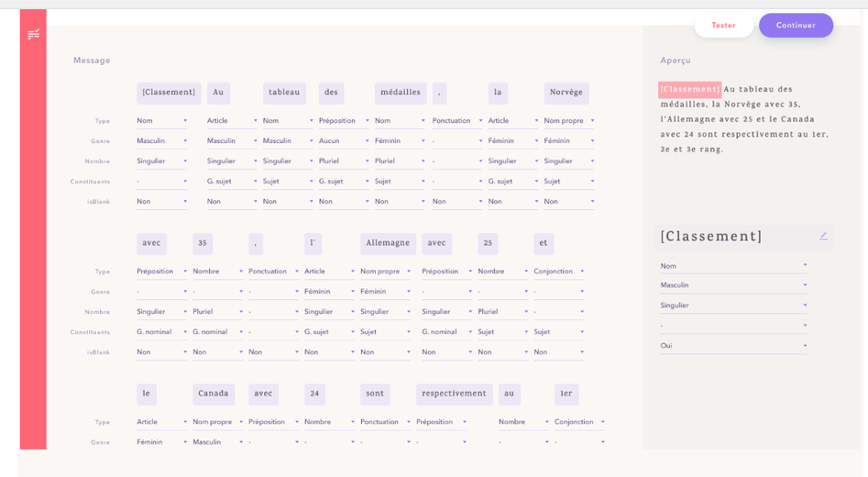Select the 'respectivement' word chip
The width and height of the screenshot is (868, 477).
click(454, 394)
